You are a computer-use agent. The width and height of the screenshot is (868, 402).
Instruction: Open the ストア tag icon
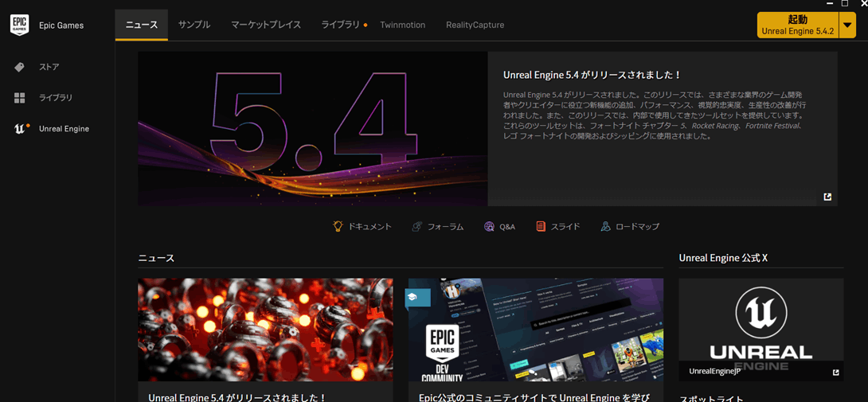tap(19, 67)
